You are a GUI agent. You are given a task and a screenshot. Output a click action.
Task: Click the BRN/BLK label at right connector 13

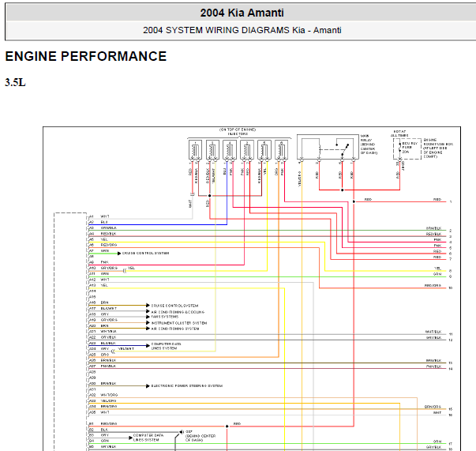(x=434, y=361)
